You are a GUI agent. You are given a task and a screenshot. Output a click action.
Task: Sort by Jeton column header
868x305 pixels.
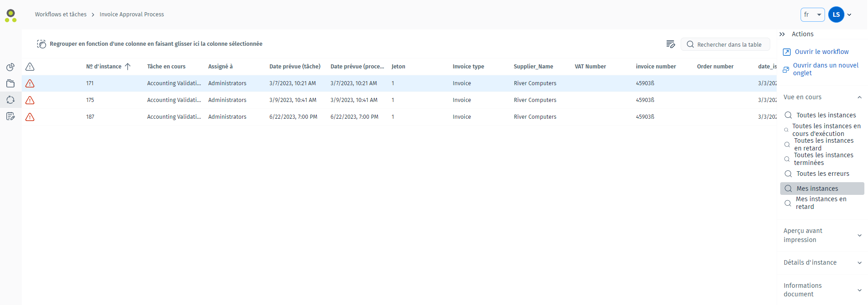[398, 67]
